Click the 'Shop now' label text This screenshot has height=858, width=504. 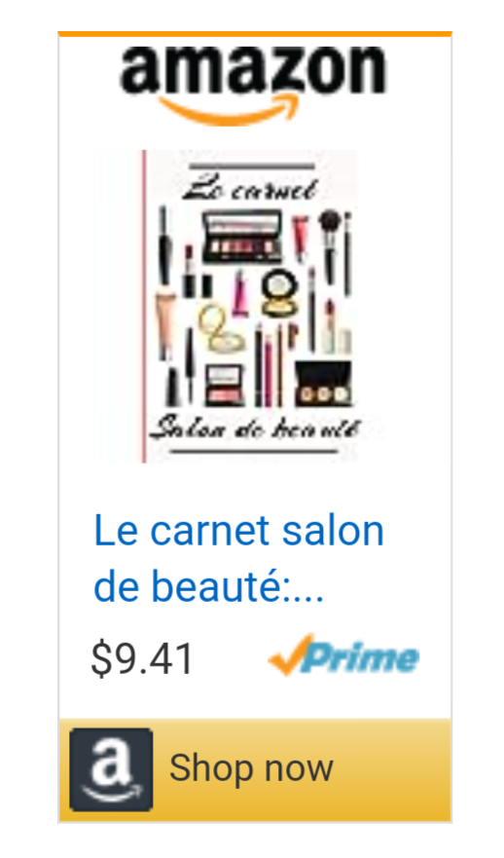tap(251, 768)
